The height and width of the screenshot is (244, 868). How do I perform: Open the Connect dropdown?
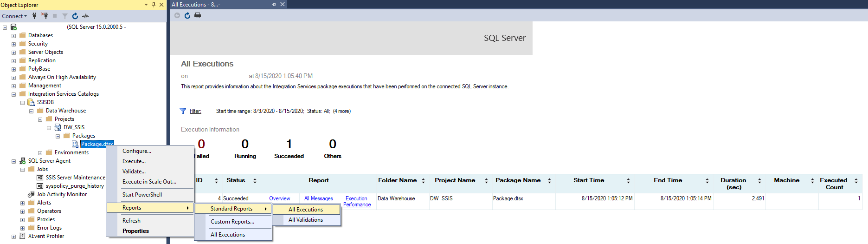[14, 16]
